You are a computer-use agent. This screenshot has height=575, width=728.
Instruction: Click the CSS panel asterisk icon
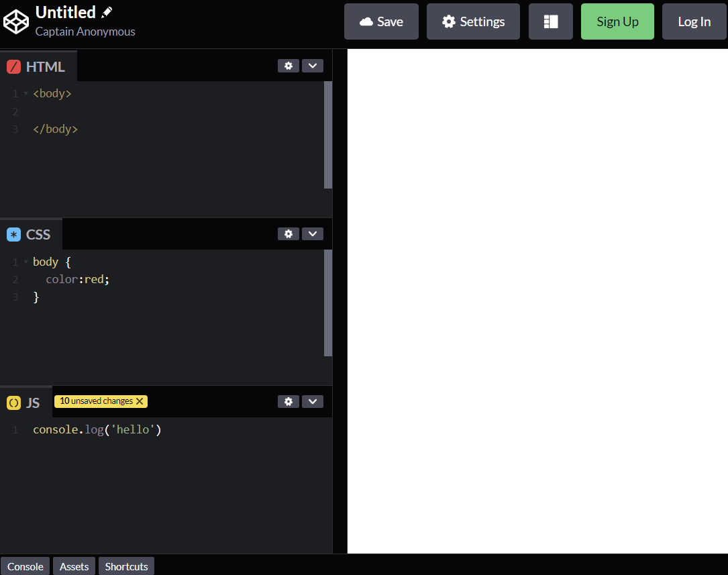pos(13,233)
